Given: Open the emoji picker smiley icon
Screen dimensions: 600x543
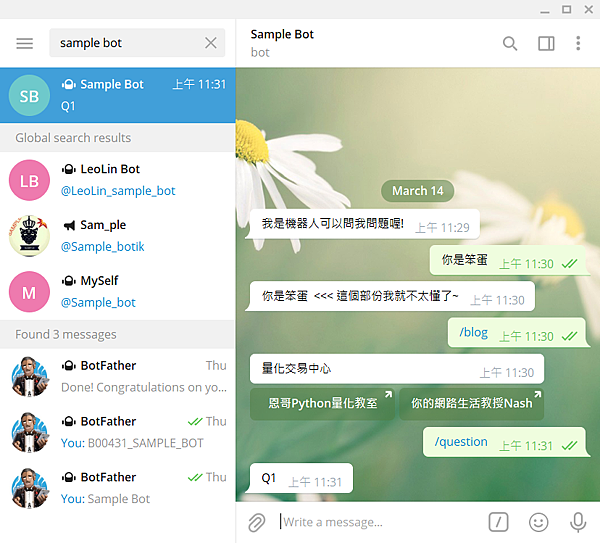Looking at the screenshot, I should pyautogui.click(x=538, y=522).
